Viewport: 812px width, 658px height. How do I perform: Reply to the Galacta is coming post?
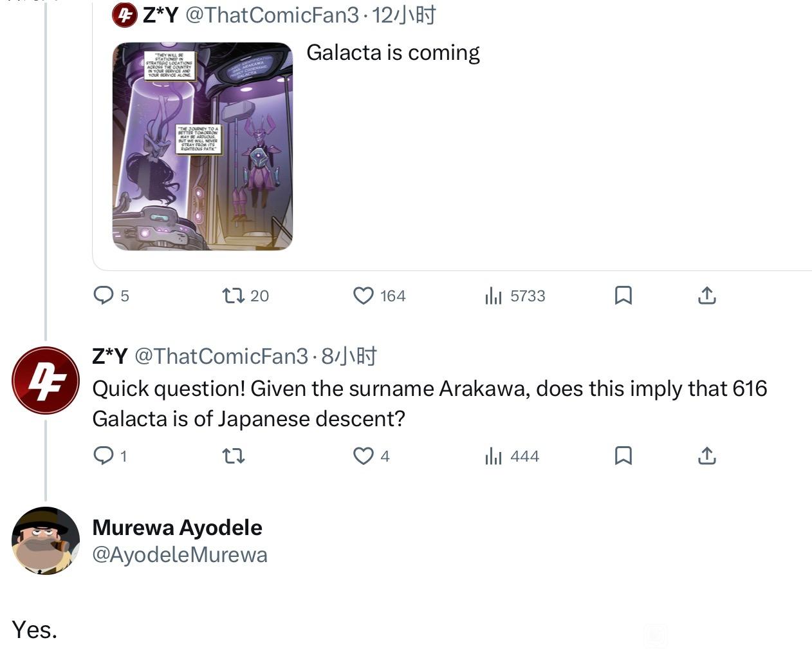coord(104,296)
